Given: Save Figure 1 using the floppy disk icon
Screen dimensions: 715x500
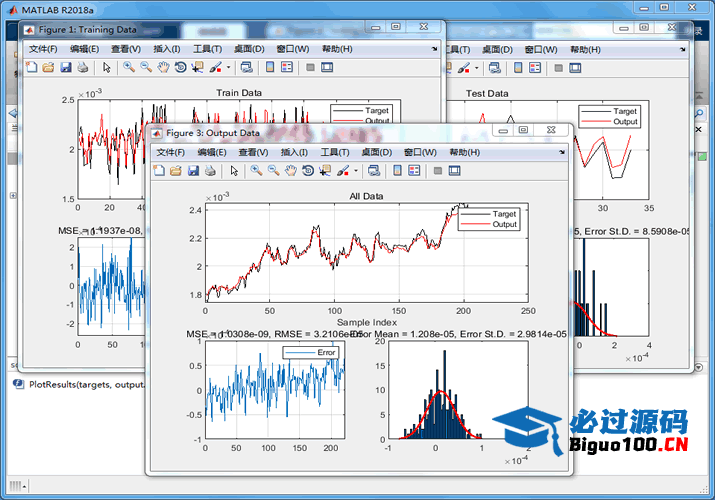Looking at the screenshot, I should tap(65, 67).
